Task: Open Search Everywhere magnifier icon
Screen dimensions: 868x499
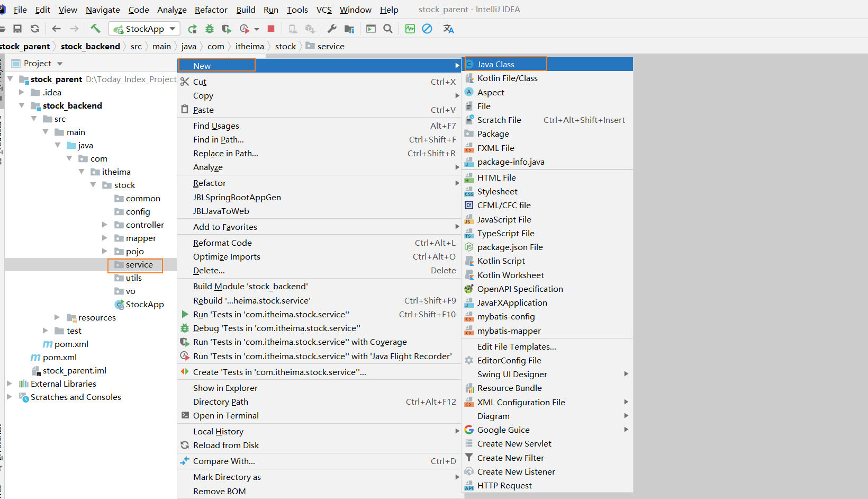Action: [x=388, y=29]
